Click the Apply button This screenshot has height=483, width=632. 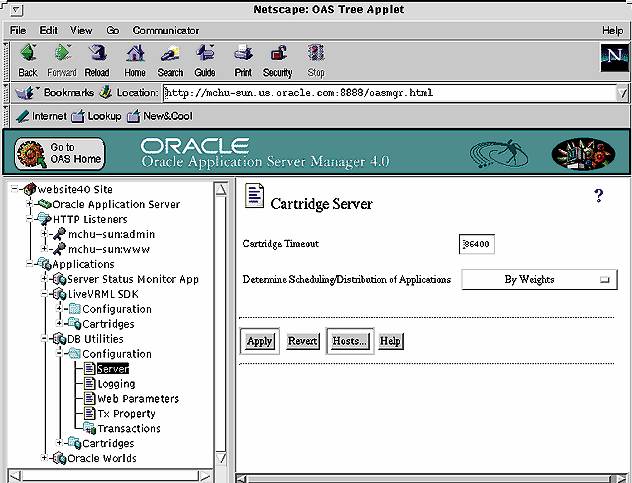[259, 341]
